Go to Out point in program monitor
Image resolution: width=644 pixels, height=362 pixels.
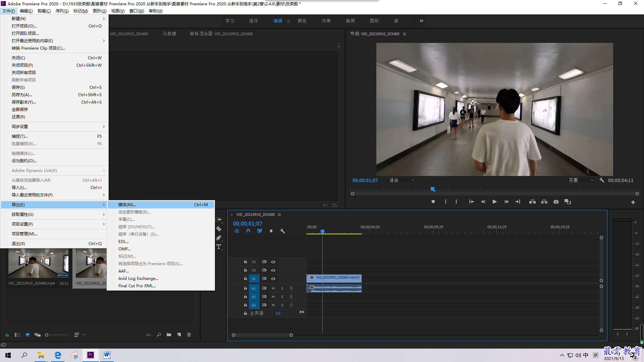(518, 202)
